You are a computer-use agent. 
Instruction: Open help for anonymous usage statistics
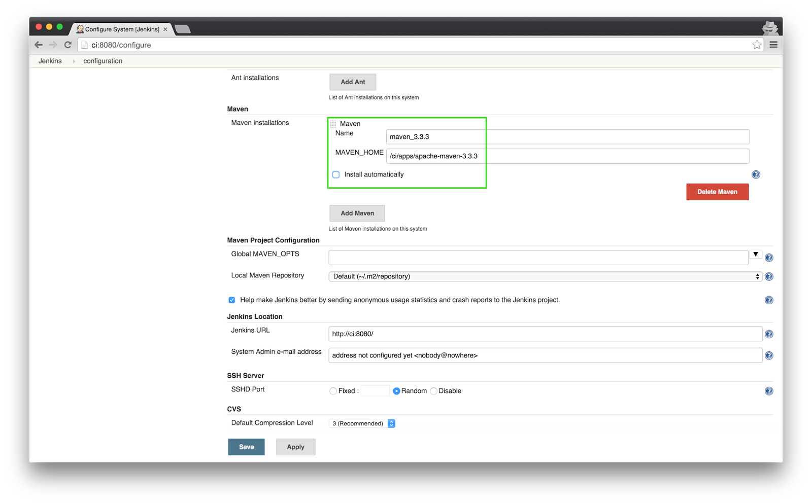pyautogui.click(x=769, y=300)
